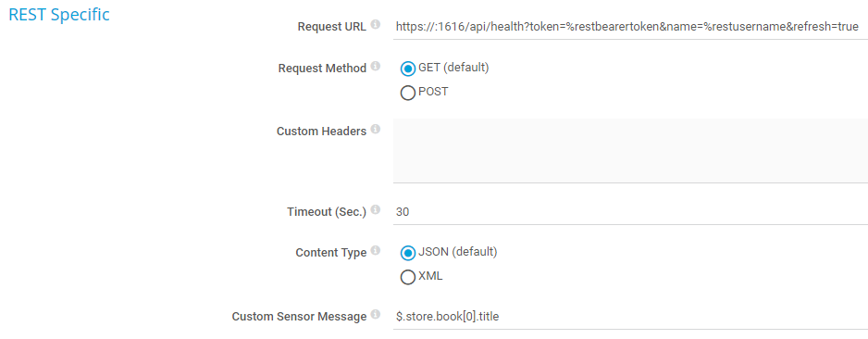Open the Timeout (Sec.) info icon
This screenshot has height=339, width=868.
pyautogui.click(x=376, y=210)
